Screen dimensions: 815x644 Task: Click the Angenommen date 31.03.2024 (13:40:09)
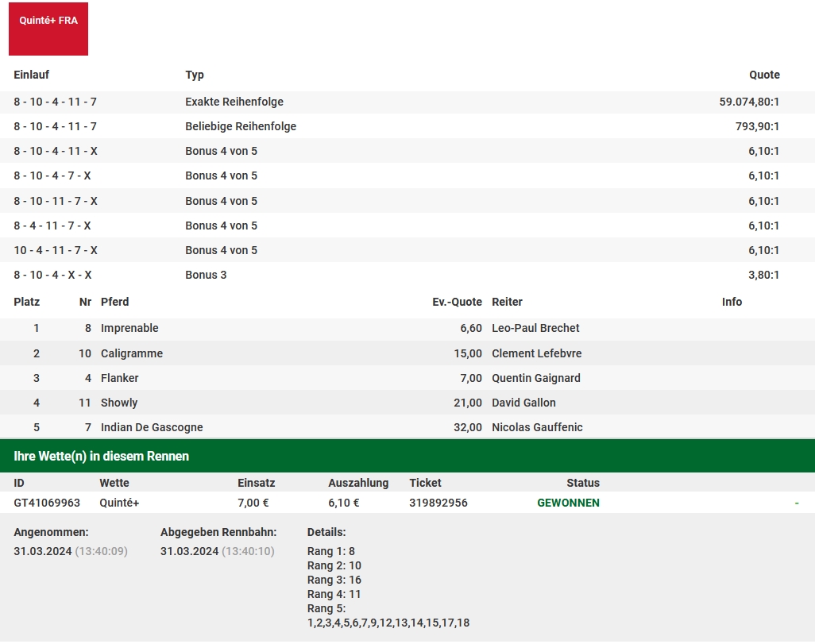tap(71, 551)
